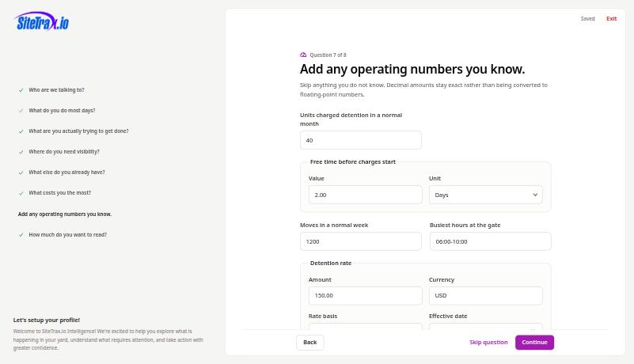Image resolution: width=634 pixels, height=364 pixels.
Task: Open step What are you actually trying to get done?
Action: 78,131
